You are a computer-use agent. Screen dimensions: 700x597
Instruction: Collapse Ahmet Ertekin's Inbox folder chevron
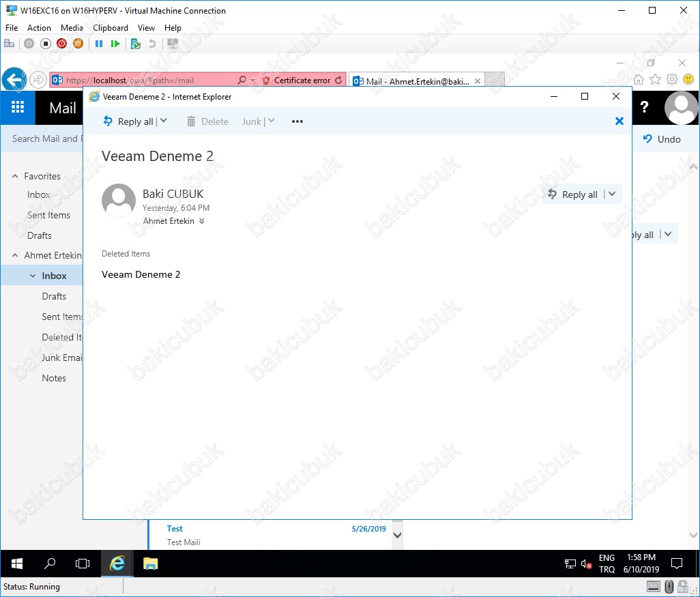[33, 276]
